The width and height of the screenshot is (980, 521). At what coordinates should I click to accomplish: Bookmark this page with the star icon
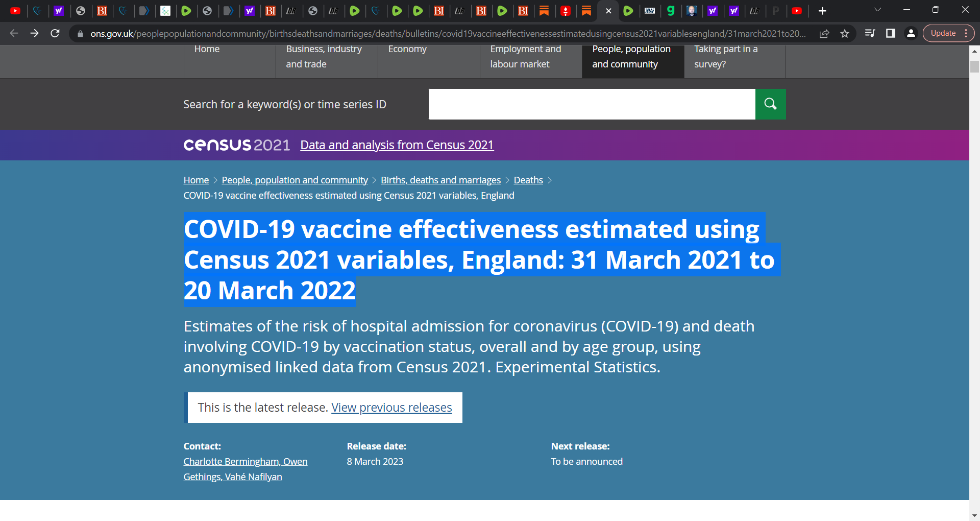click(x=845, y=34)
